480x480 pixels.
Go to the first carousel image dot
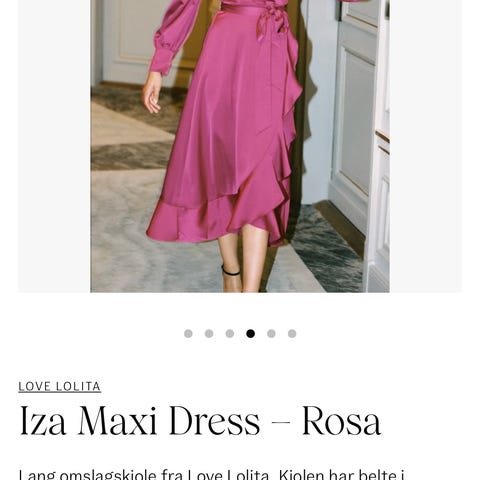pos(188,334)
